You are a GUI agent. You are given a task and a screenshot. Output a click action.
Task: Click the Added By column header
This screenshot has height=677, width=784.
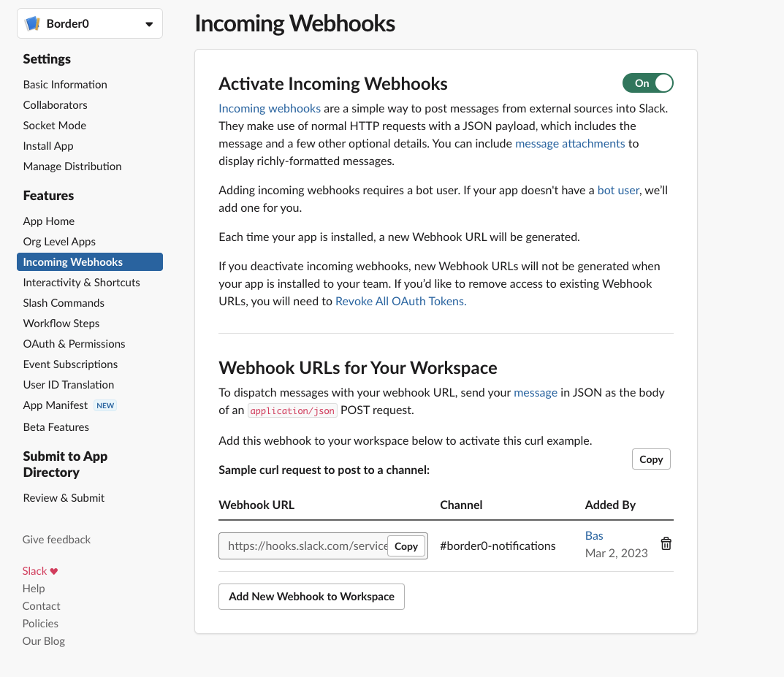coord(610,505)
